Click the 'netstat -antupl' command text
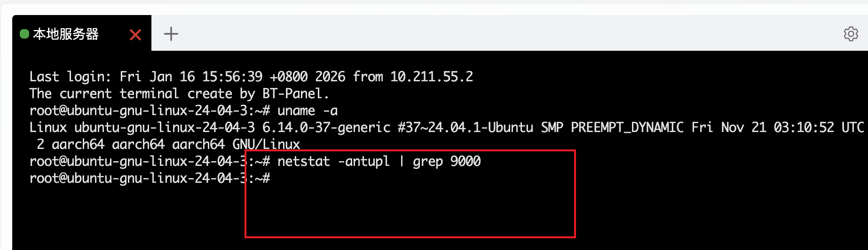The height and width of the screenshot is (250, 868). [333, 162]
